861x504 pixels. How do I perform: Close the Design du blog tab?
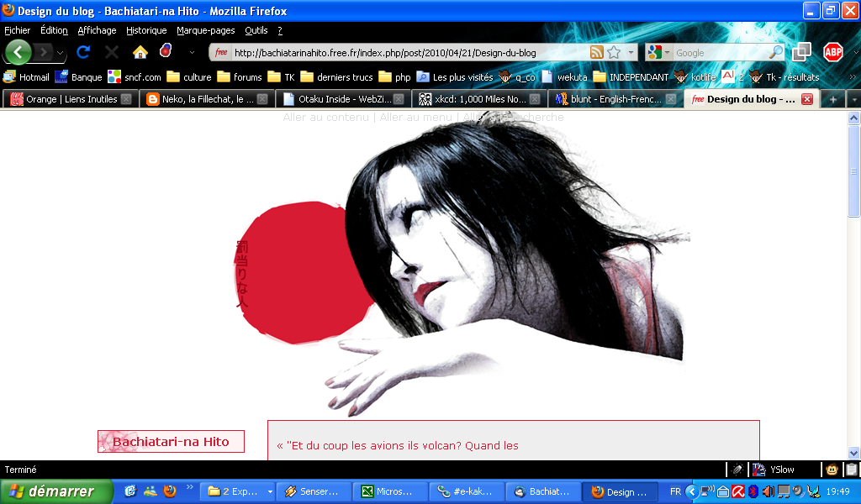tap(807, 99)
